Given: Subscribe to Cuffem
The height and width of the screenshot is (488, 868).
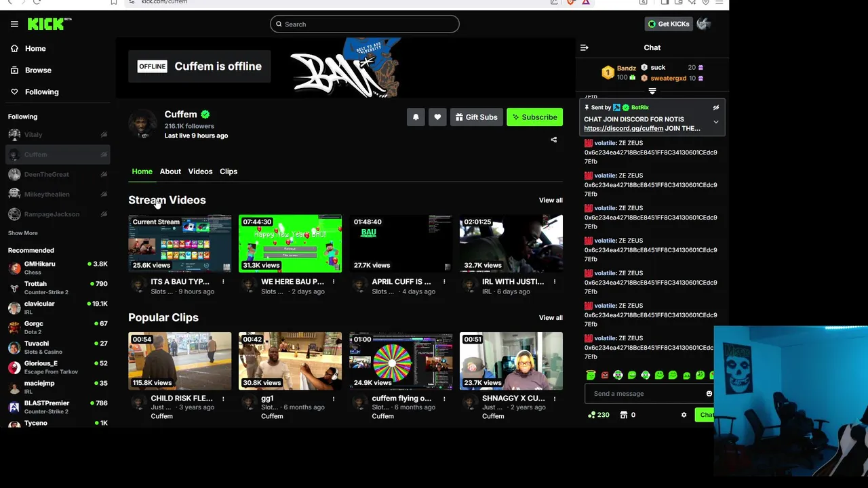Looking at the screenshot, I should coord(534,117).
